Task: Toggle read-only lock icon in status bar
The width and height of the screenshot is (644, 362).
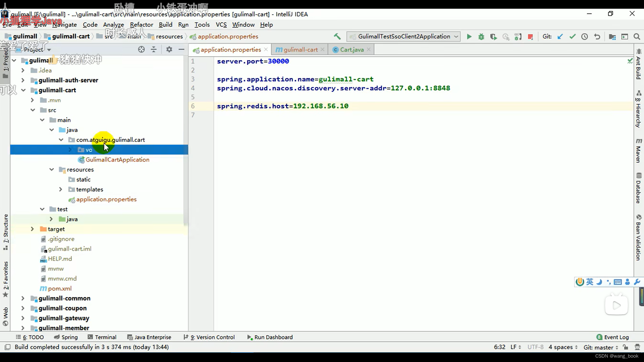Action: (626, 347)
